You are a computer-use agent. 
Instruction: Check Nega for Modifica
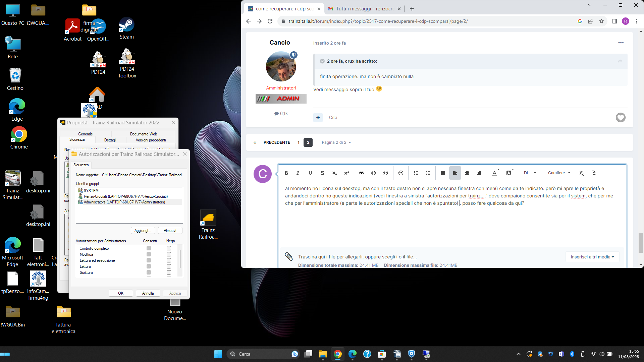[x=169, y=254]
